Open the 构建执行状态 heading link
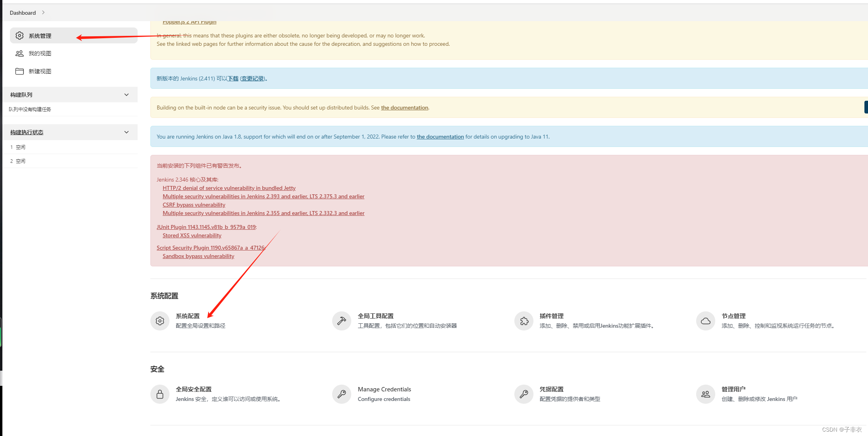Screen dimensions: 868x436 coord(27,132)
